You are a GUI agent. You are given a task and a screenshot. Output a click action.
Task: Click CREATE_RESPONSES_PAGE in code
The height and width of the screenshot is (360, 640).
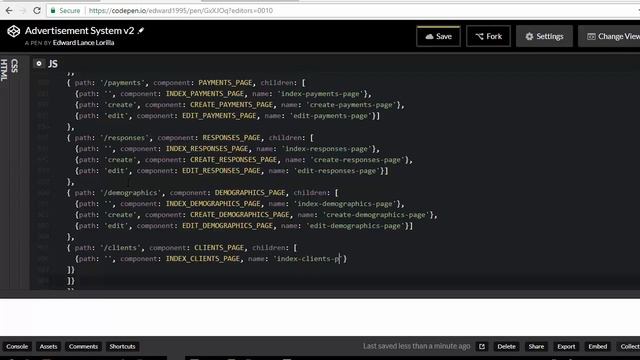tap(233, 160)
